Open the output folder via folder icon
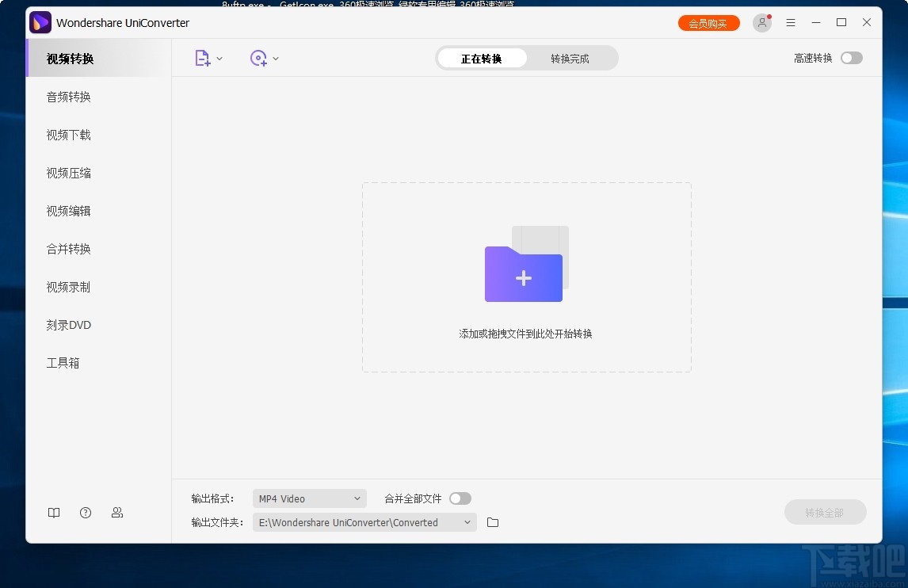Screen dimensions: 908x588 click(493, 522)
